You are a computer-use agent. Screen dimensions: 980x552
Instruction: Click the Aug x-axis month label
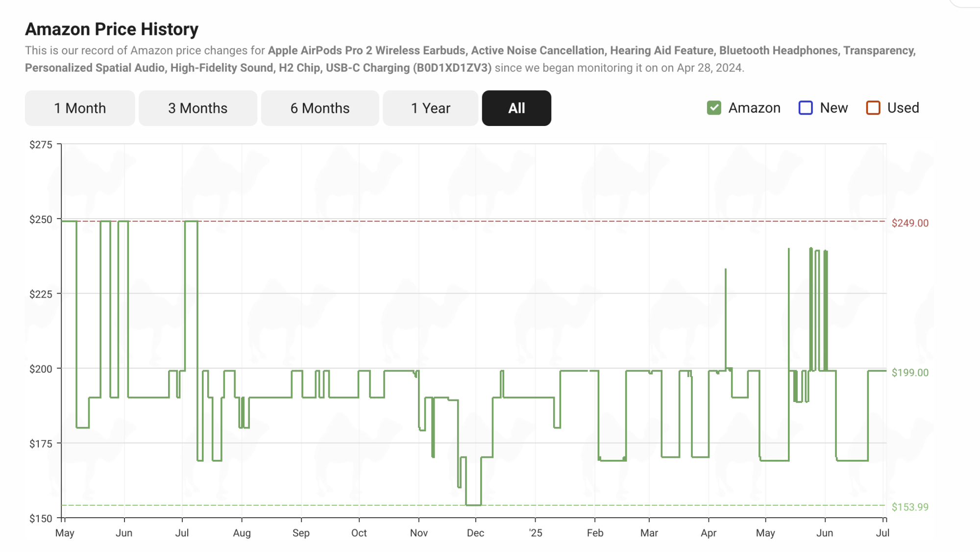click(242, 533)
